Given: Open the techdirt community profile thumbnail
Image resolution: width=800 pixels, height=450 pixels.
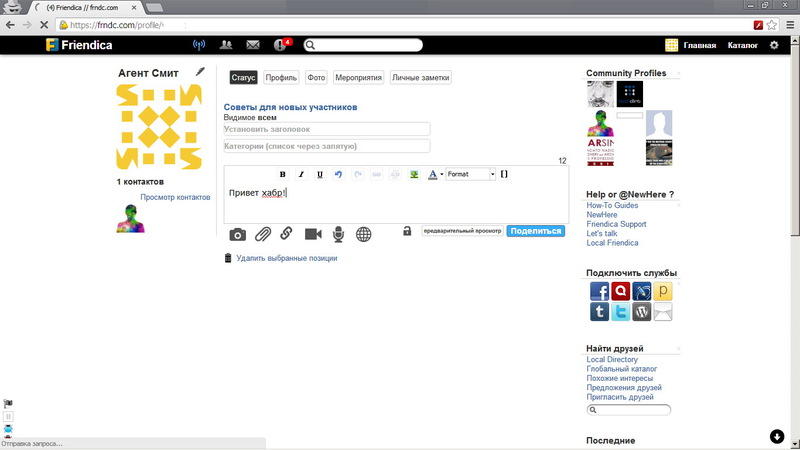Looking at the screenshot, I should point(630,94).
